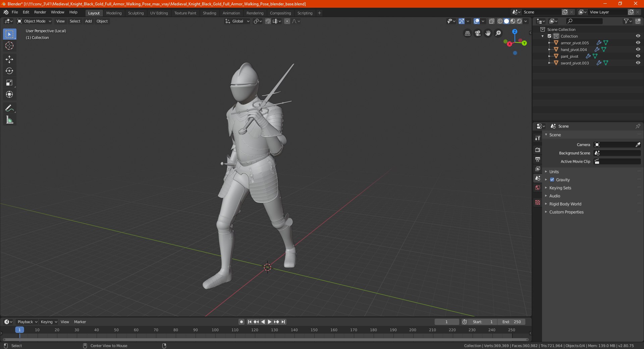Screen dimensions: 644x349
Task: Open the Object Mode dropdown
Action: click(x=34, y=21)
